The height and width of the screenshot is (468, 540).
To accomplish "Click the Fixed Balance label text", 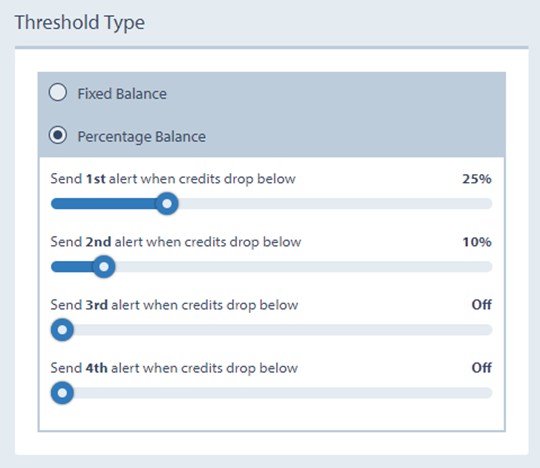I will 122,94.
